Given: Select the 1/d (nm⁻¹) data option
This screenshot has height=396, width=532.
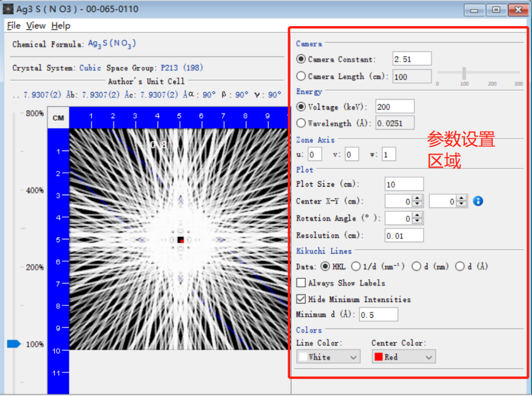Looking at the screenshot, I should click(x=356, y=266).
